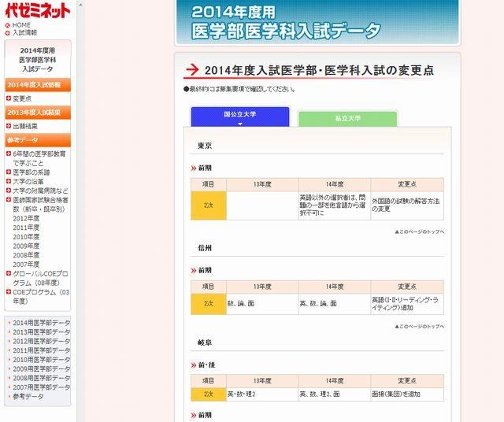
Task: Switch to the 国公立大学 tab
Action: pos(240,117)
